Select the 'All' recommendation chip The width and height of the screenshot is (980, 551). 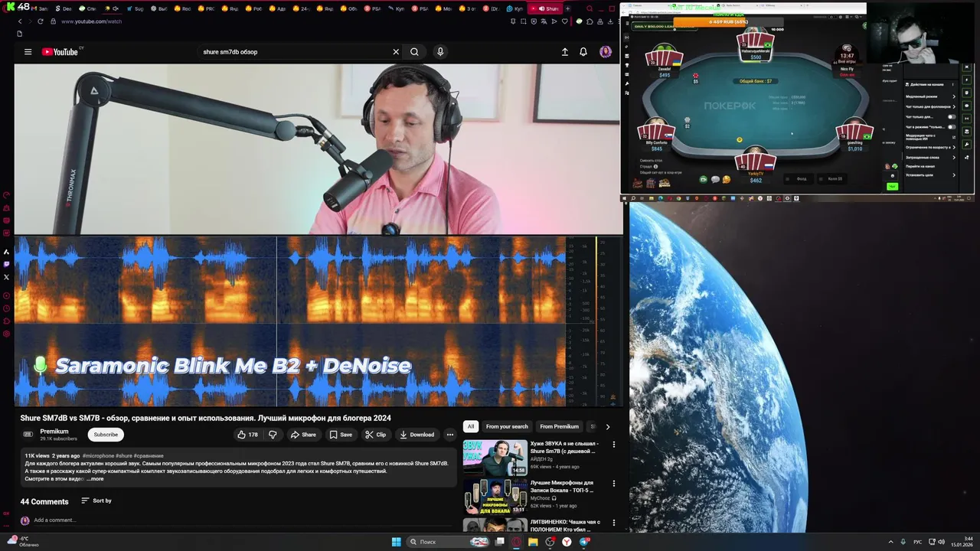coord(471,426)
